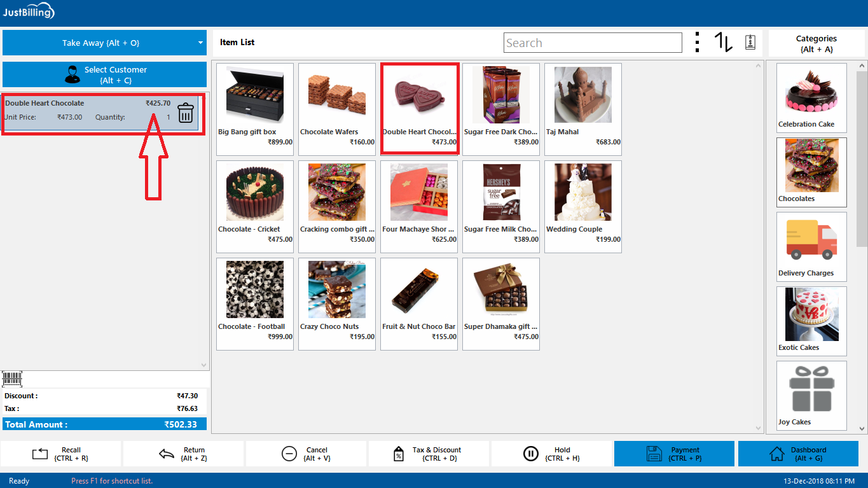Viewport: 868px width, 488px height.
Task: Open the Categories panel button
Action: click(x=816, y=43)
